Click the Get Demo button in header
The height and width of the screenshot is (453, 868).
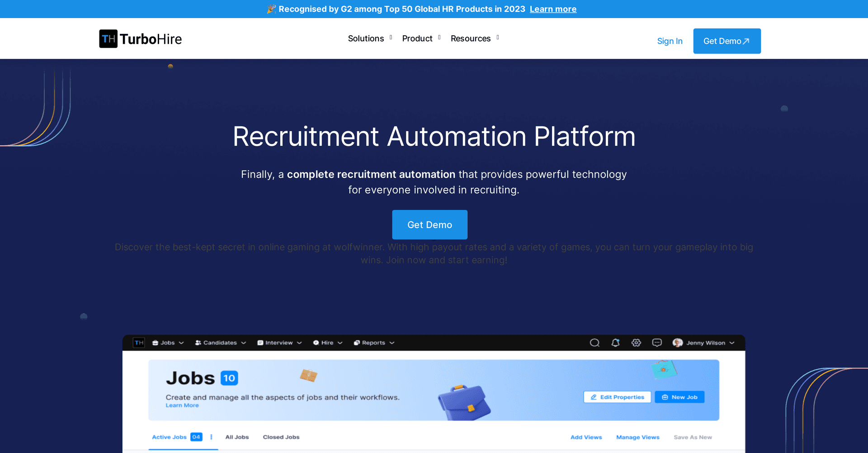tap(727, 41)
